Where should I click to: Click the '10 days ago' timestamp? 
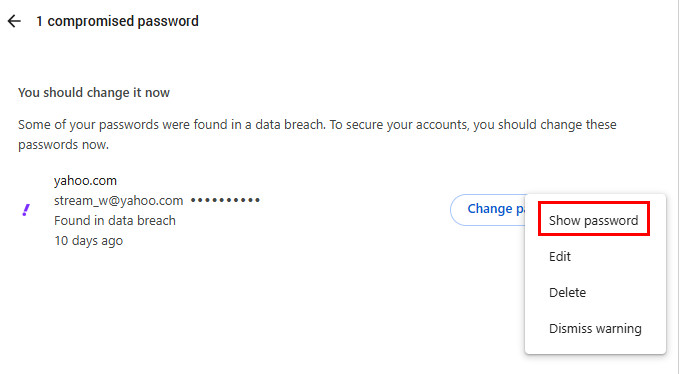88,240
